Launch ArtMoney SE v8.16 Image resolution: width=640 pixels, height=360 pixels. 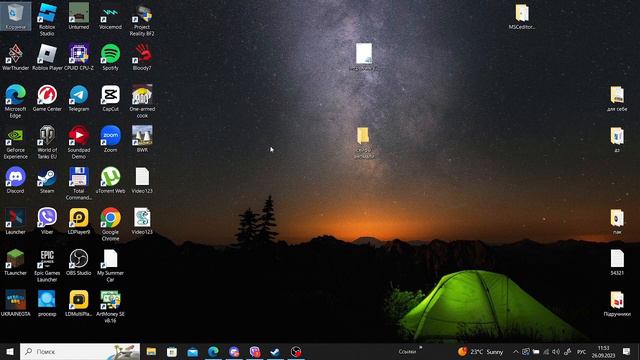click(x=110, y=306)
